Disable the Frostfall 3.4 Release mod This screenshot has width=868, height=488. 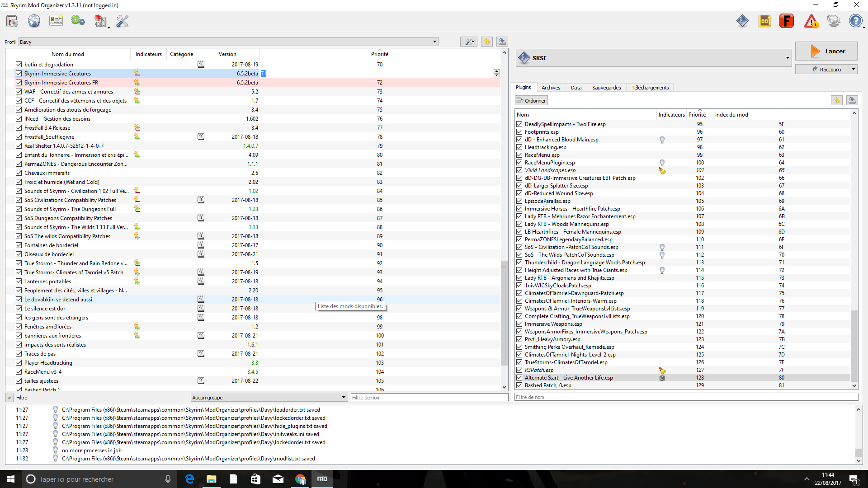pyautogui.click(x=19, y=127)
